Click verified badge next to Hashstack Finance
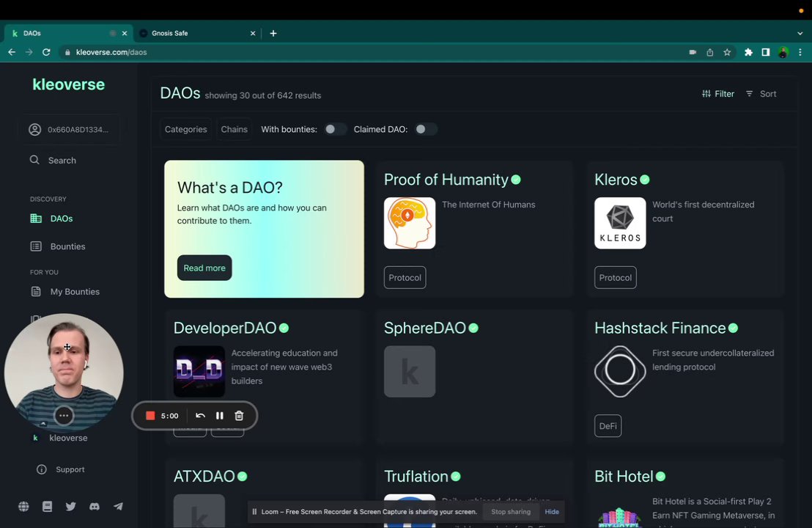Image resolution: width=812 pixels, height=528 pixels. click(734, 328)
